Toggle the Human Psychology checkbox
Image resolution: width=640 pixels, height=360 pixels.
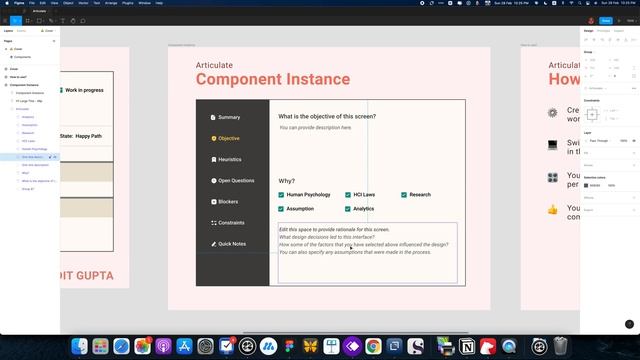tap(281, 195)
